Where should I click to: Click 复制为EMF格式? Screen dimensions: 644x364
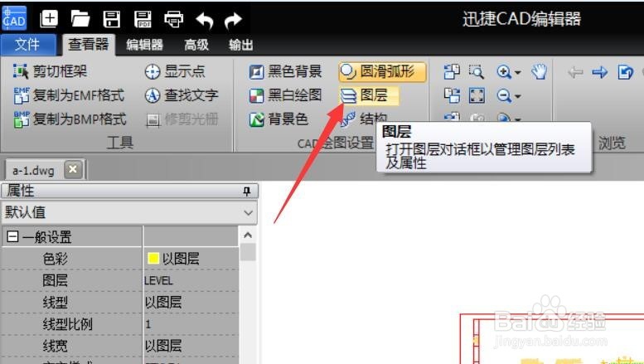tap(69, 95)
